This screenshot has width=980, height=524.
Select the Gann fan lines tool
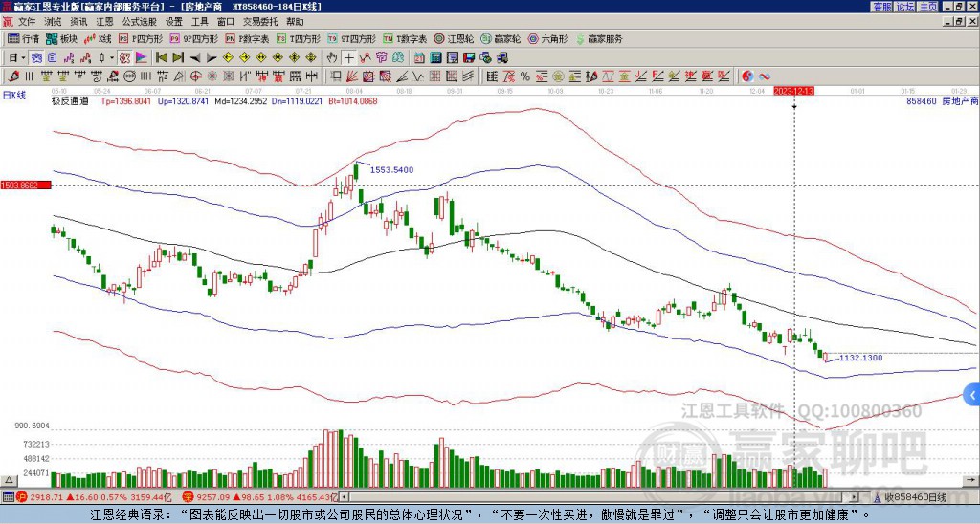point(352,76)
